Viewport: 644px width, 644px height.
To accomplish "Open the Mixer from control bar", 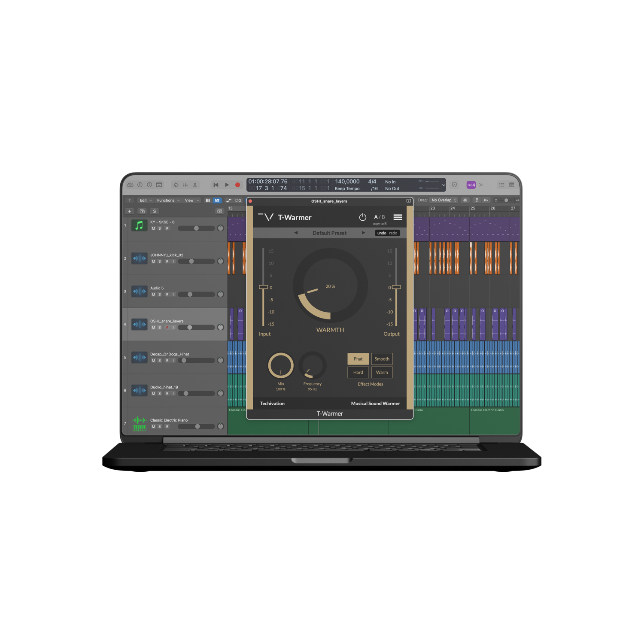I will 185,185.
